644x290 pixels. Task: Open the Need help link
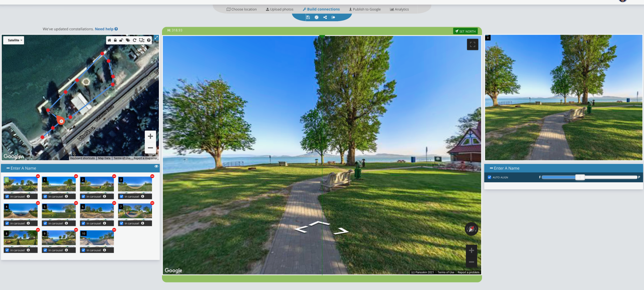tap(106, 29)
